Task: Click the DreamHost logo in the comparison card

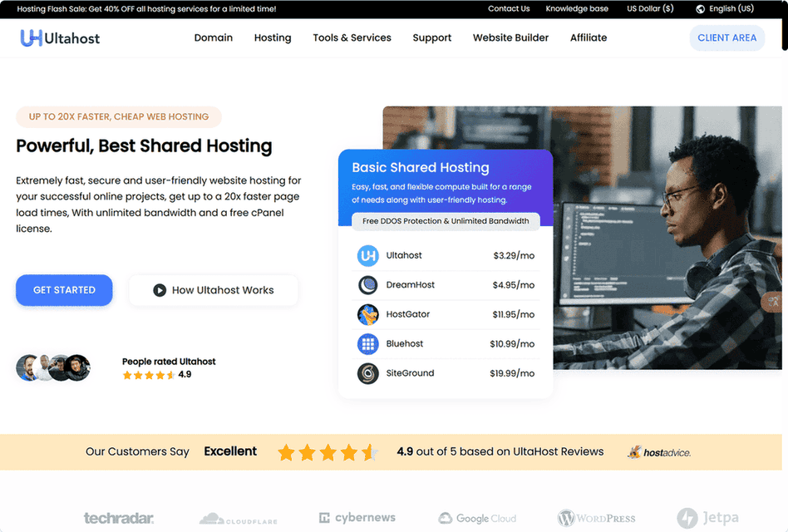Action: (x=366, y=284)
